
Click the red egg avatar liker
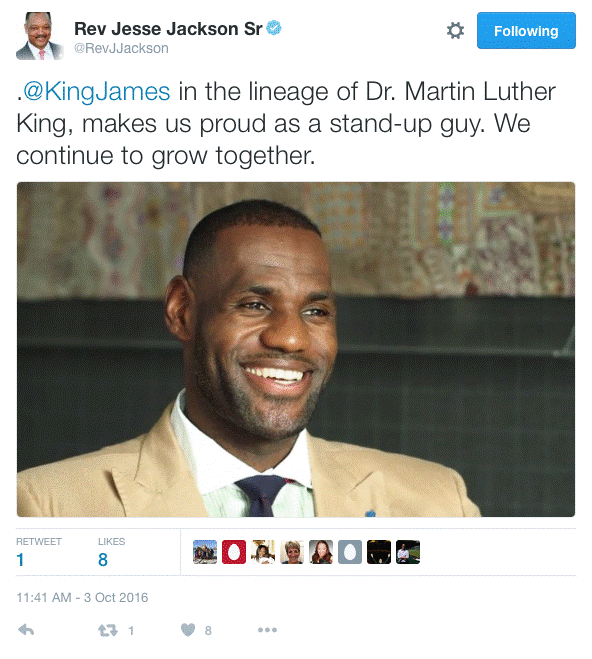click(x=234, y=552)
